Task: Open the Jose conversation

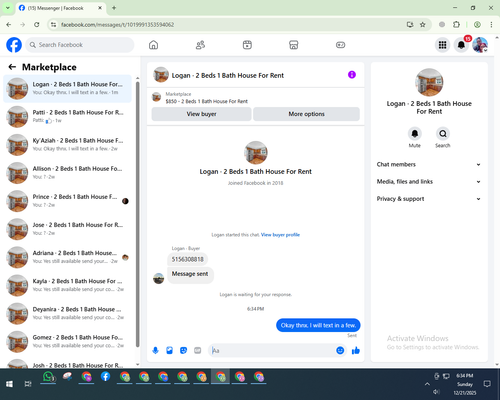Action: coord(67,229)
